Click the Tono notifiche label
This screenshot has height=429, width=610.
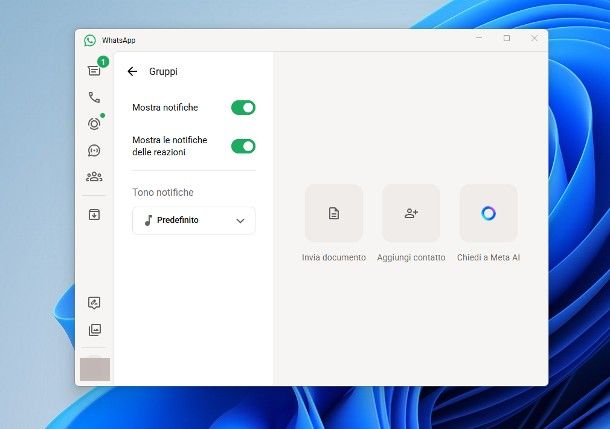[x=163, y=192]
